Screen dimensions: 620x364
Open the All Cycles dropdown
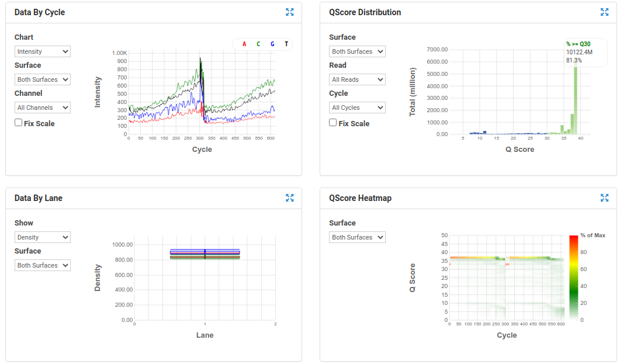coord(357,108)
